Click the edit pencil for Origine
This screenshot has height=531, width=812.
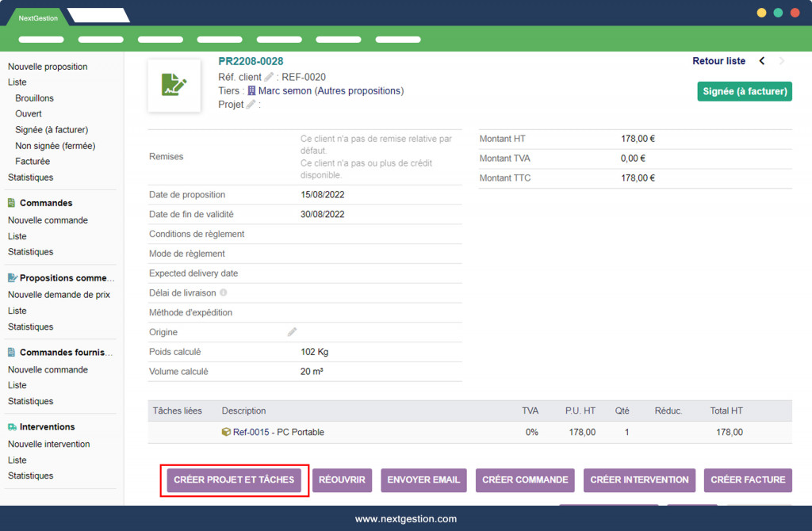pyautogui.click(x=292, y=332)
